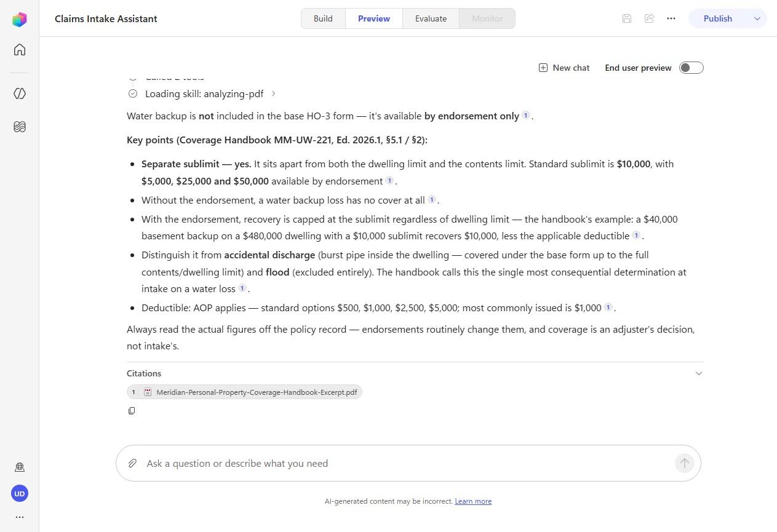Click the bold 'accidental discharge' text
Viewport: 777px width, 532px height.
(x=269, y=255)
